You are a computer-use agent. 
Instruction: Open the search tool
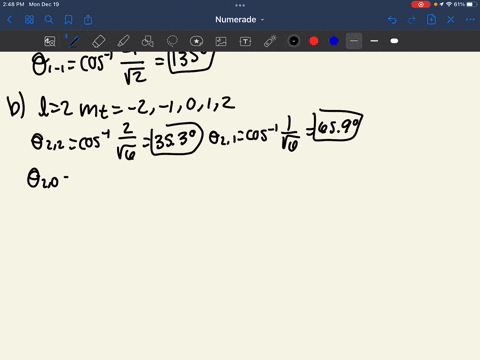[x=49, y=20]
